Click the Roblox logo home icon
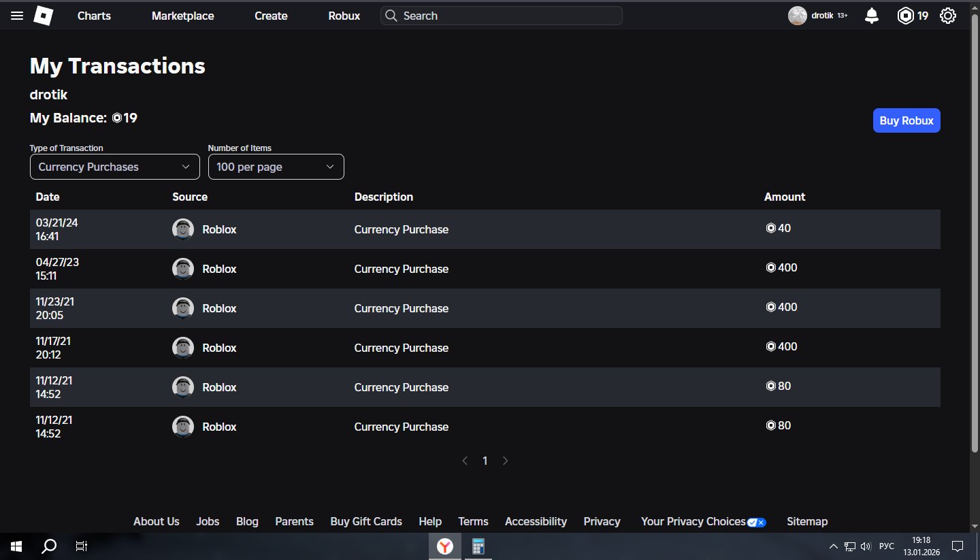Image resolution: width=980 pixels, height=560 pixels. [44, 16]
